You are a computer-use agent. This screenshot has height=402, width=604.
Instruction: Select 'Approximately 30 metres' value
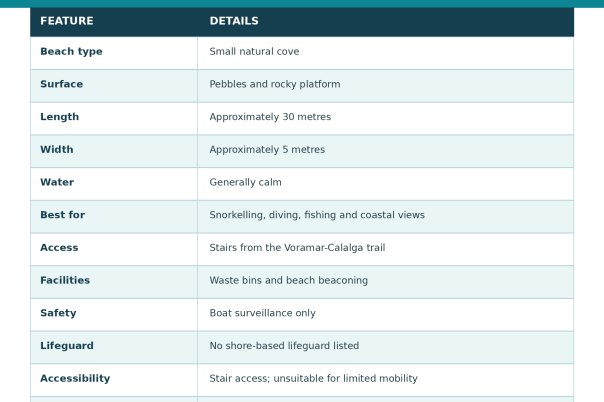(270, 117)
